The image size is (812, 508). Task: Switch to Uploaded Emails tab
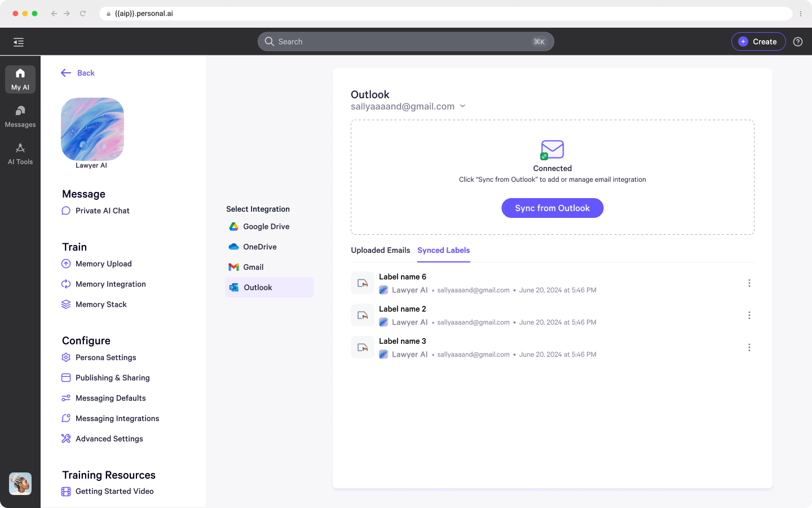pyautogui.click(x=381, y=250)
